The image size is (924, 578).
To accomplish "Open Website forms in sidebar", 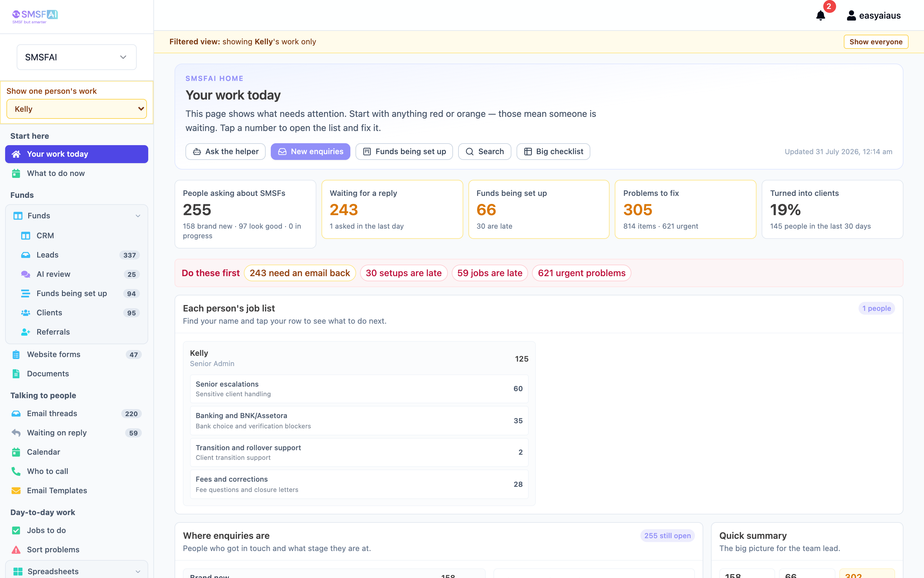I will (x=77, y=355).
